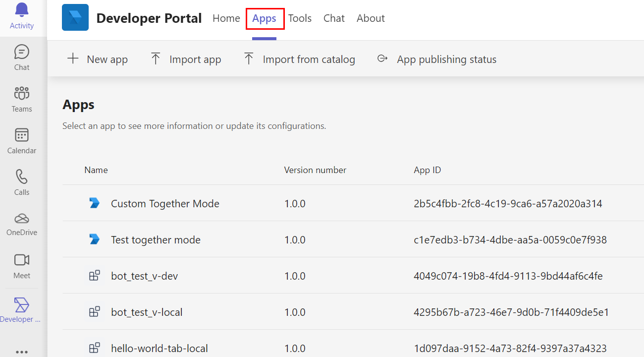The image size is (644, 357).
Task: Click upload icon beside Import from catalog
Action: tap(249, 59)
